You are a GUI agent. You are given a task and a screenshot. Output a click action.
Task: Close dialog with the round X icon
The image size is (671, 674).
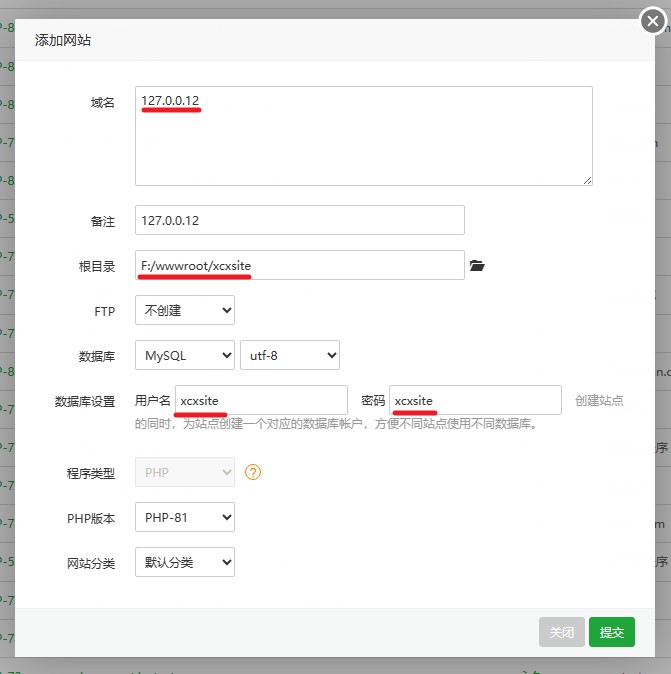pos(653,21)
